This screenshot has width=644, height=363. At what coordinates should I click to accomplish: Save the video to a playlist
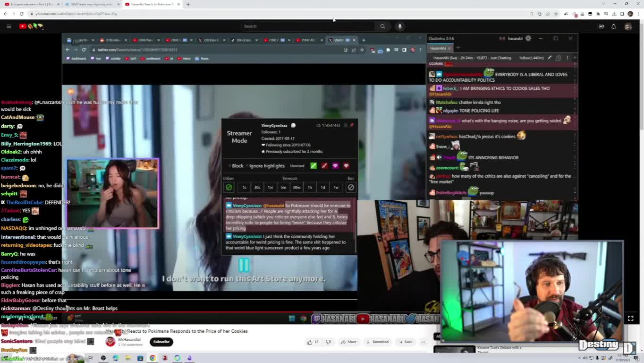[x=405, y=342]
